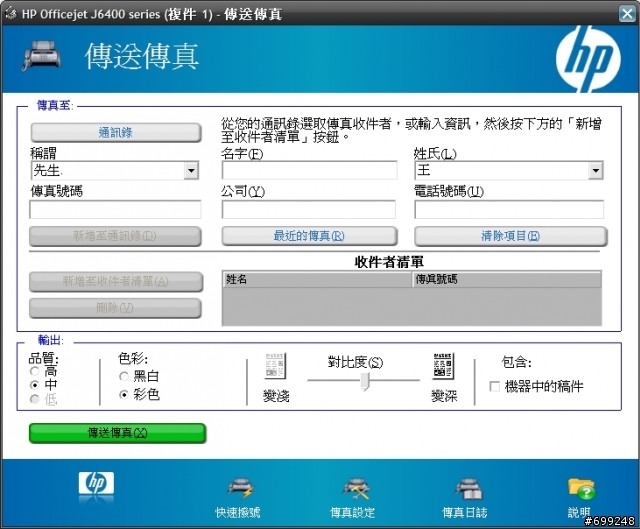The image size is (640, 529).
Task: Click the 對比度 contrast slider handle
Action: (365, 381)
